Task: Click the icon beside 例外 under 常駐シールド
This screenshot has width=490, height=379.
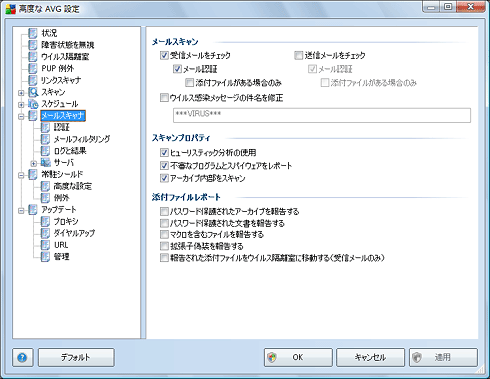Action: [x=45, y=198]
